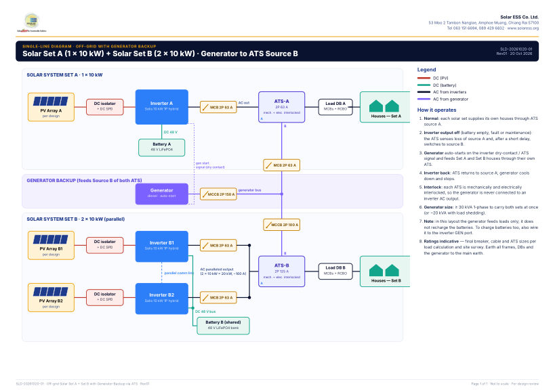Click the MCB 2P 63 A breaker after Inverter B2
Viewport: 555px width, 392px height.
[x=218, y=298]
